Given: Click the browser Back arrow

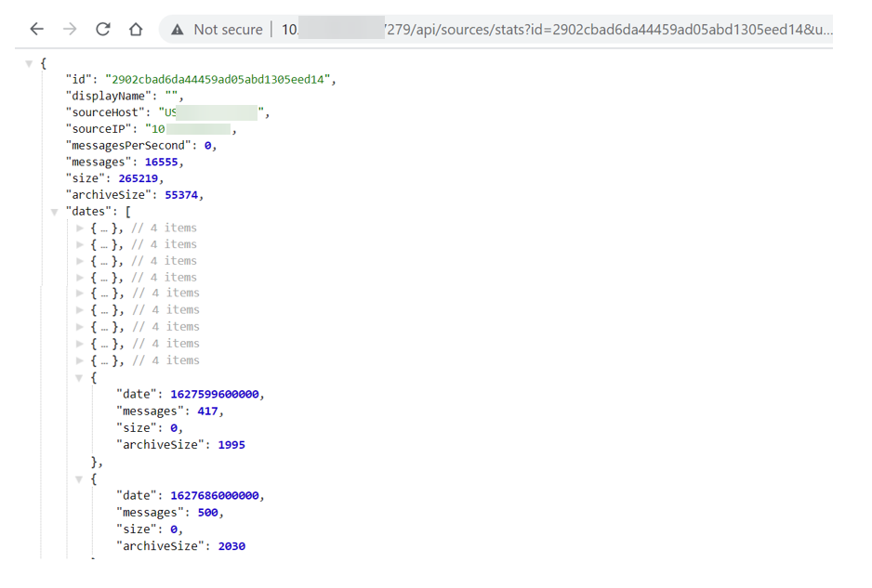Looking at the screenshot, I should pyautogui.click(x=36, y=30).
